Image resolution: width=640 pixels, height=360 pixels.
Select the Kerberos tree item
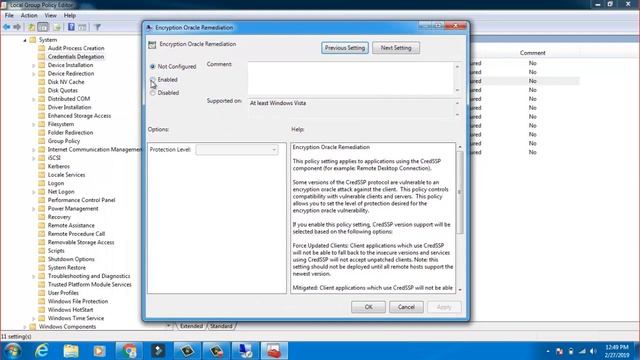pyautogui.click(x=59, y=167)
